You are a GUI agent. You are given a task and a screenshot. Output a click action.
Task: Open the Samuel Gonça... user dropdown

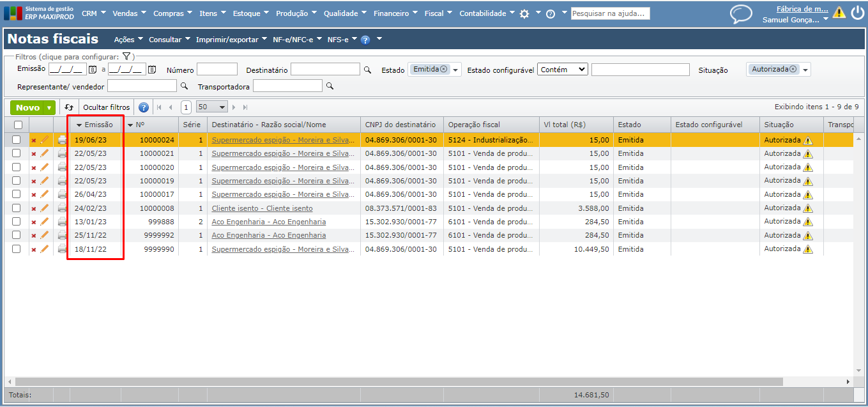(795, 20)
